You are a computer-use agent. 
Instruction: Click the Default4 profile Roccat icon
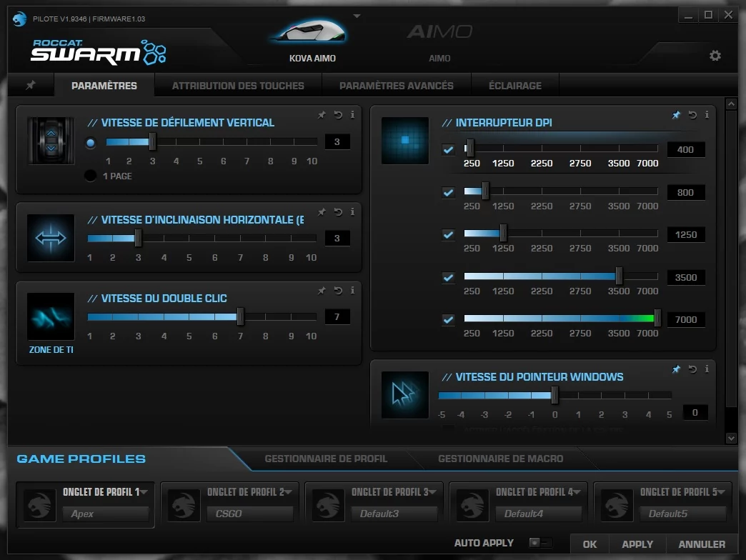pyautogui.click(x=472, y=505)
